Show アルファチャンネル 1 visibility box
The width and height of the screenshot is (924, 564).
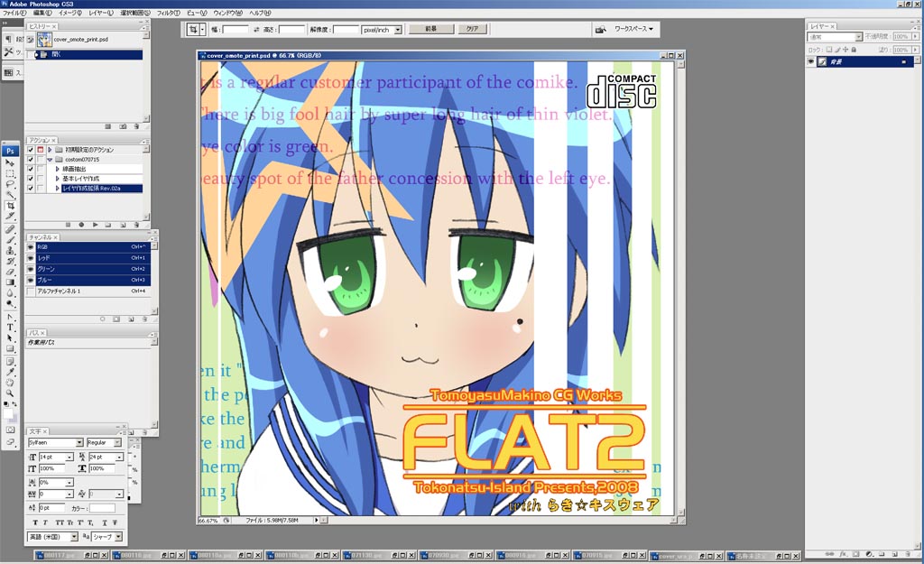pyautogui.click(x=31, y=291)
